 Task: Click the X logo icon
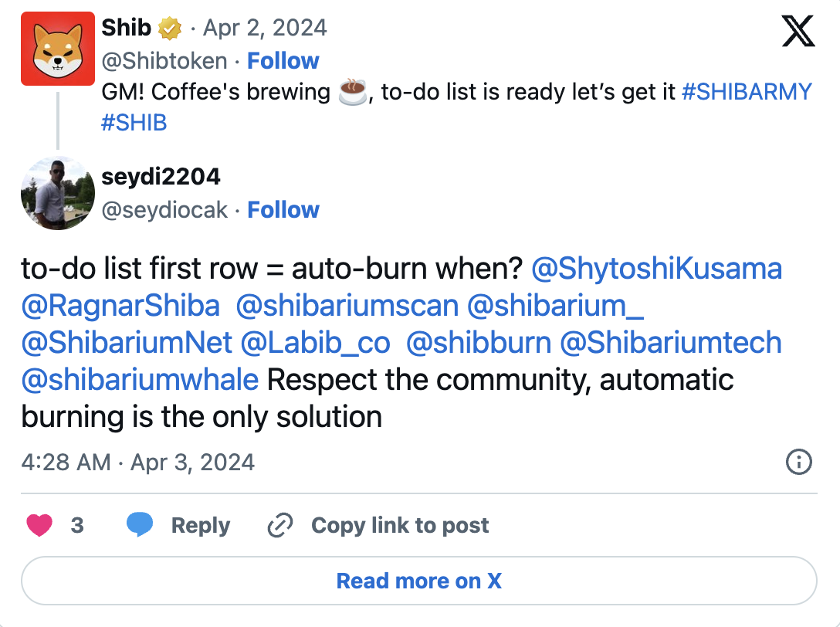[x=798, y=32]
